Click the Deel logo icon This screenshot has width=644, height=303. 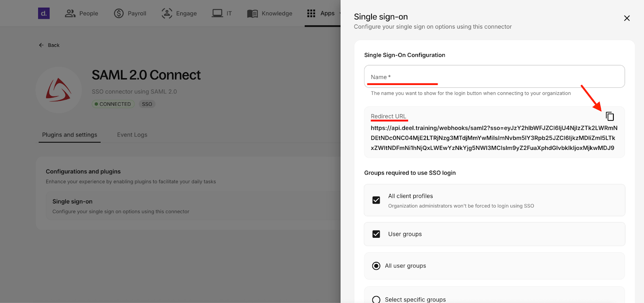point(44,13)
